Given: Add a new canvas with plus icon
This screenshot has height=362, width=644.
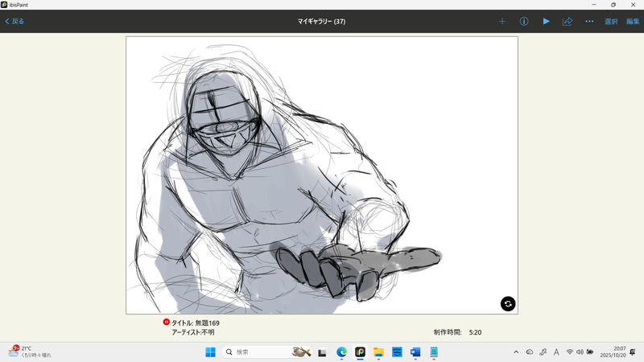Looking at the screenshot, I should (502, 22).
